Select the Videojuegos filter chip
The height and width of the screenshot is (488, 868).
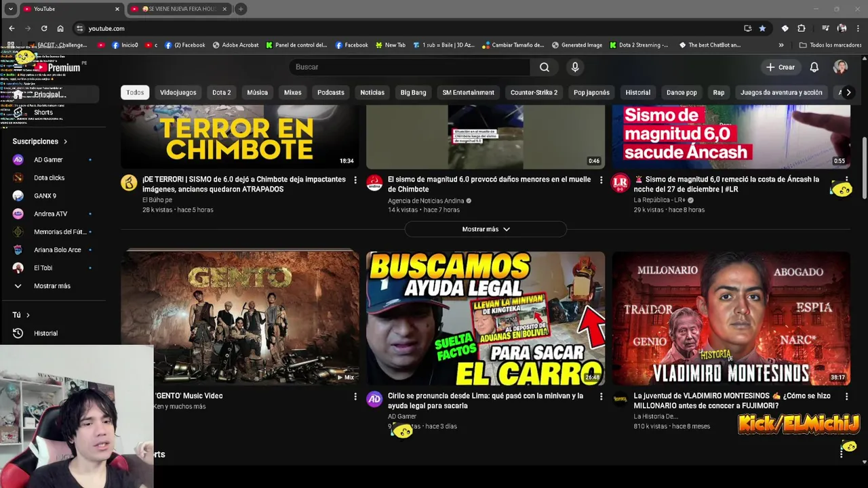click(x=178, y=92)
